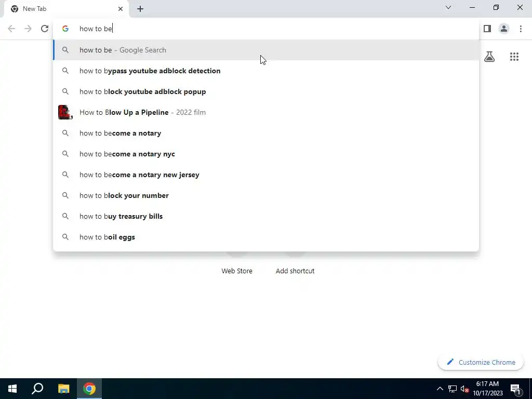Image resolution: width=532 pixels, height=399 pixels.
Task: Open Search Labs flask icon
Action: click(x=489, y=56)
